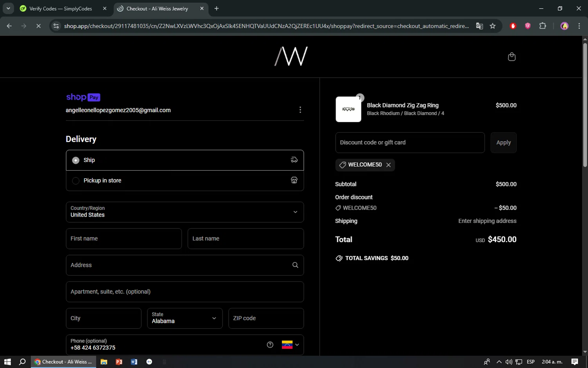This screenshot has width=588, height=368.
Task: Open the Venezuela flag country code selector
Action: pos(290,345)
